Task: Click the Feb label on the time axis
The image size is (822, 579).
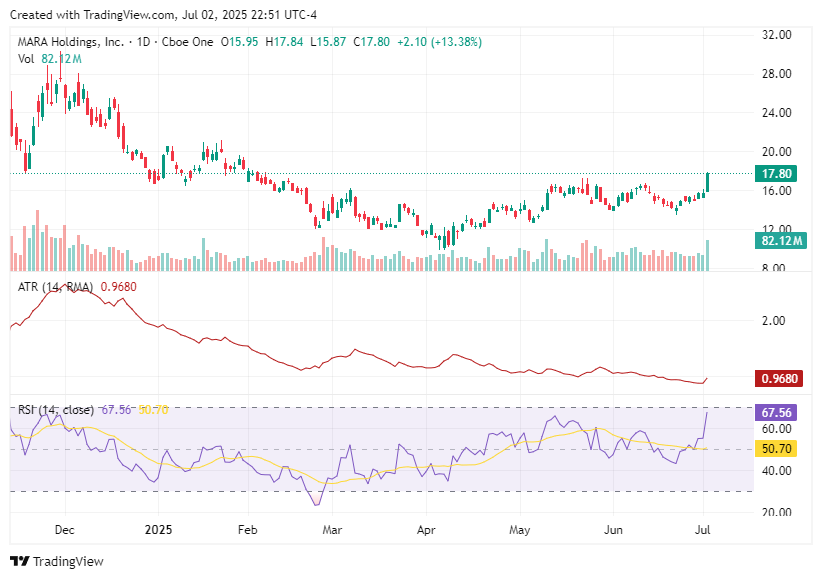Action: coord(247,530)
